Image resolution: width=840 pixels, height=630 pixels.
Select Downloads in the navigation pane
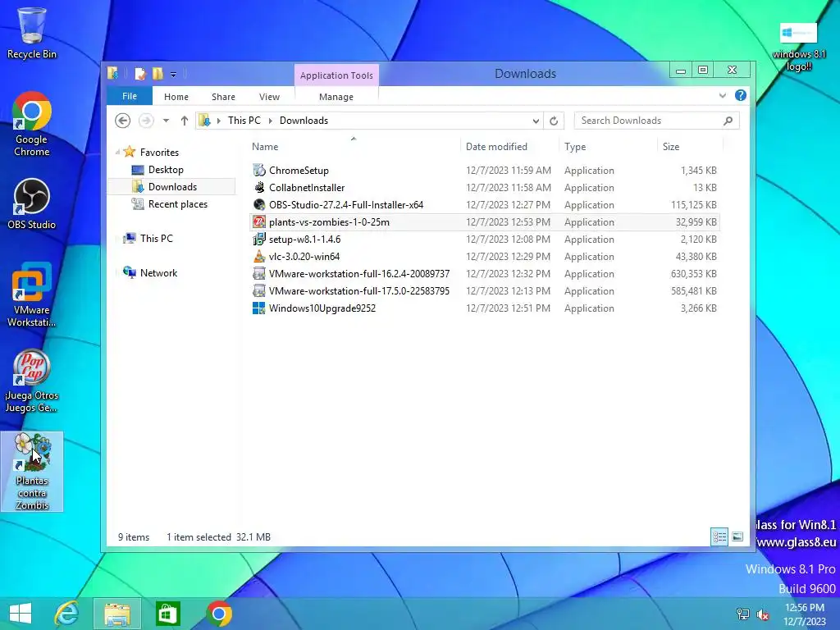click(172, 186)
